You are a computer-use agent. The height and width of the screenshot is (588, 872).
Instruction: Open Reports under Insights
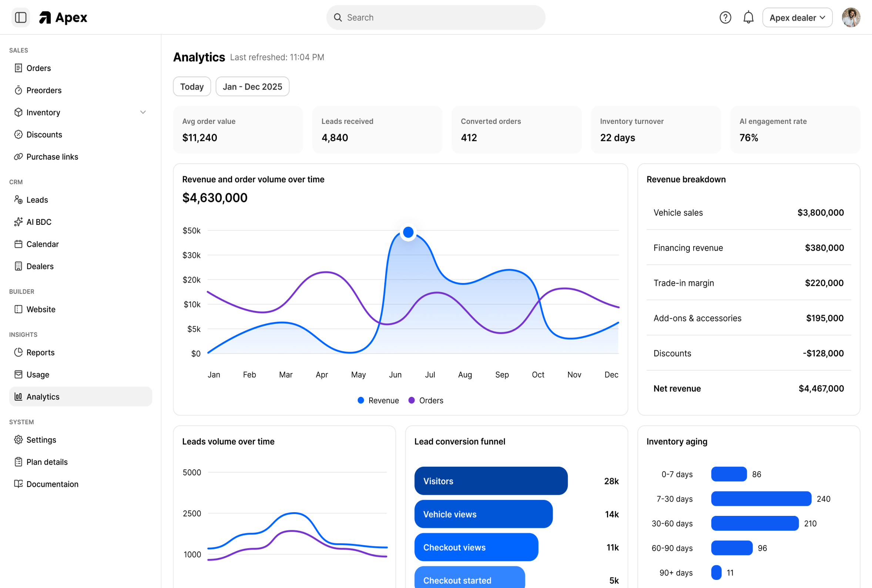pos(40,352)
